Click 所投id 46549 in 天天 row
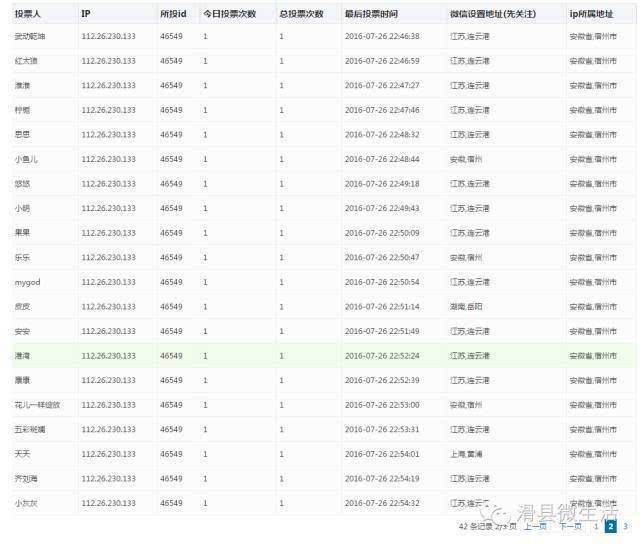This screenshot has height=545, width=640. [171, 454]
